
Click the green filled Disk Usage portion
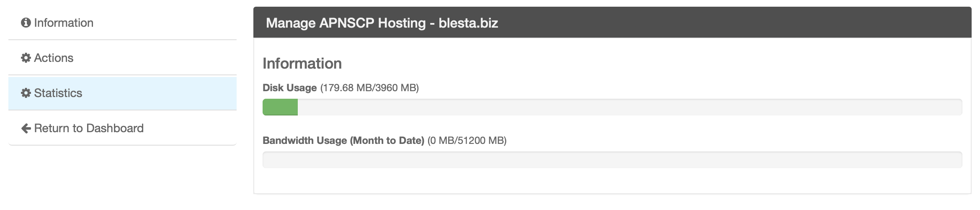click(x=280, y=107)
